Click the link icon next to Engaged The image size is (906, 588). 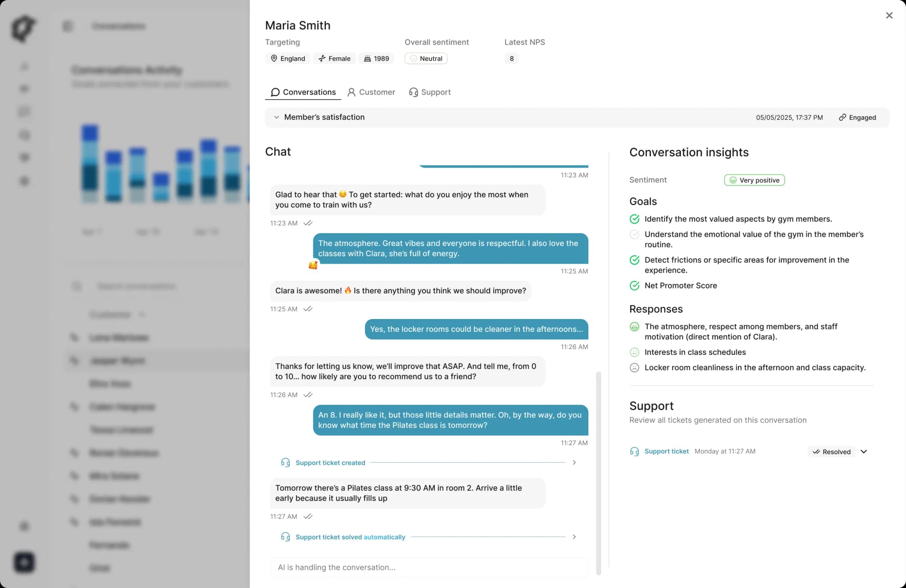point(842,117)
